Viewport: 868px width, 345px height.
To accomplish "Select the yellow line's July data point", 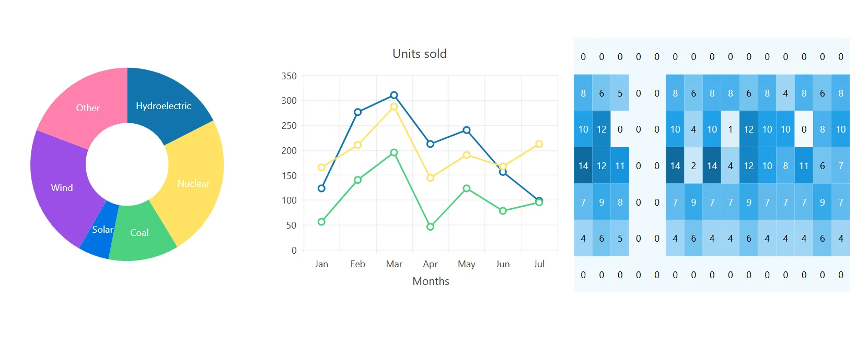I will (x=539, y=144).
